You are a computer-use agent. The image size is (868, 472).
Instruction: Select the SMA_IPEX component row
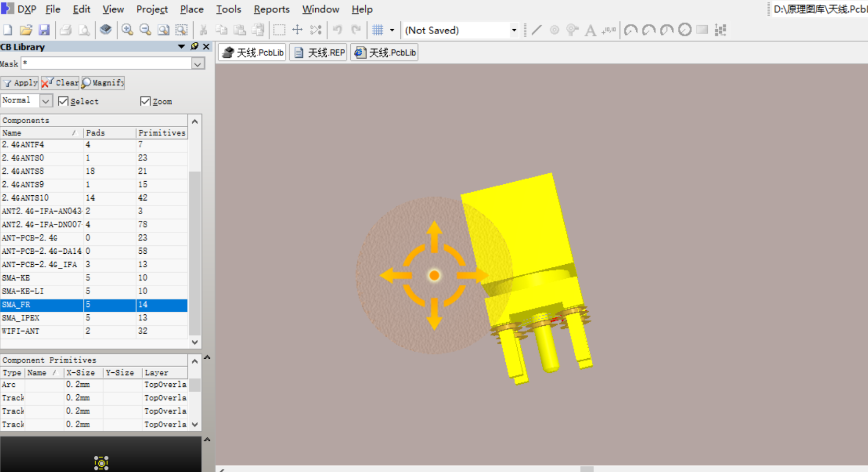coord(94,317)
